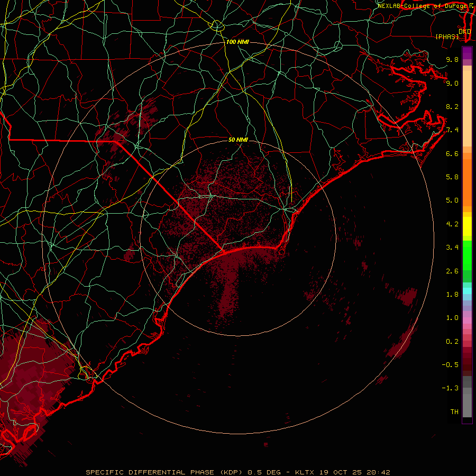
Task: Click the NEXLAB-College of DuPage credit text
Action: click(x=423, y=6)
